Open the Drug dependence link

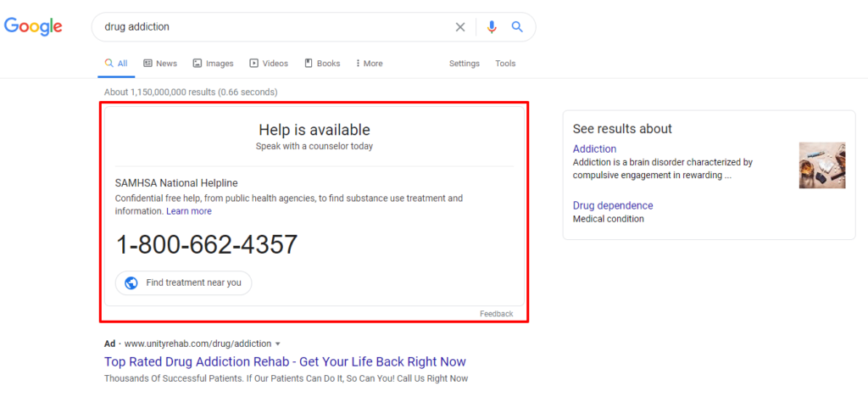[613, 205]
